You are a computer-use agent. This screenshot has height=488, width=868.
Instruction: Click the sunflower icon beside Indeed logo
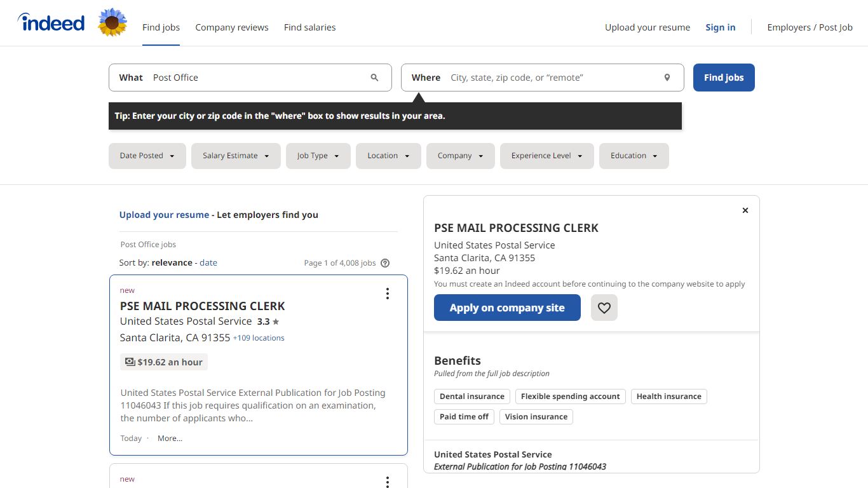click(112, 23)
